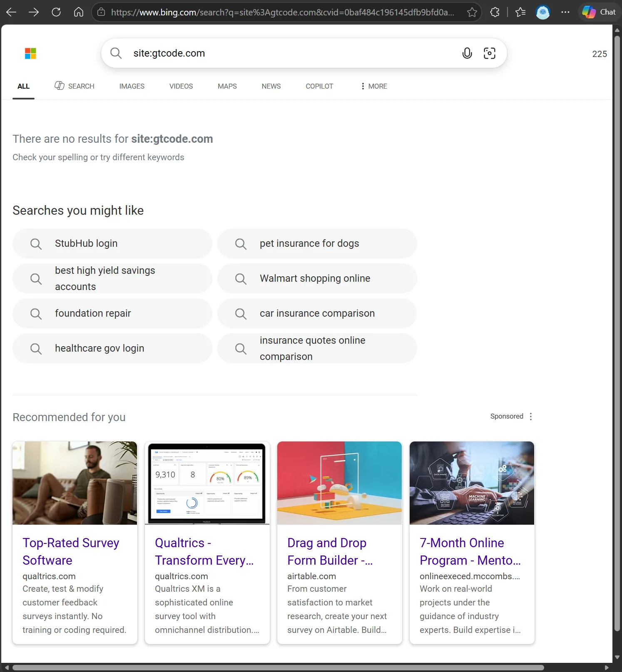622x672 pixels.
Task: Search the foundation repair suggestion
Action: pos(112,313)
